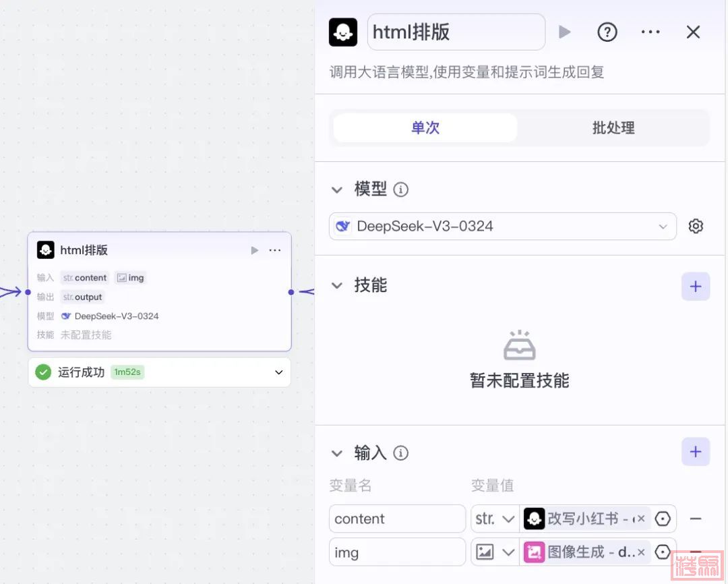Screen dimensions: 728x584
Task: Add a new skill with plus button
Action: (x=696, y=287)
